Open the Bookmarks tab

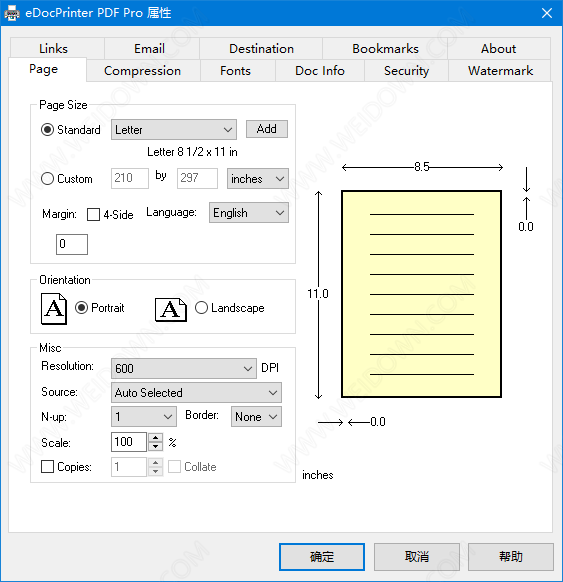pyautogui.click(x=385, y=49)
